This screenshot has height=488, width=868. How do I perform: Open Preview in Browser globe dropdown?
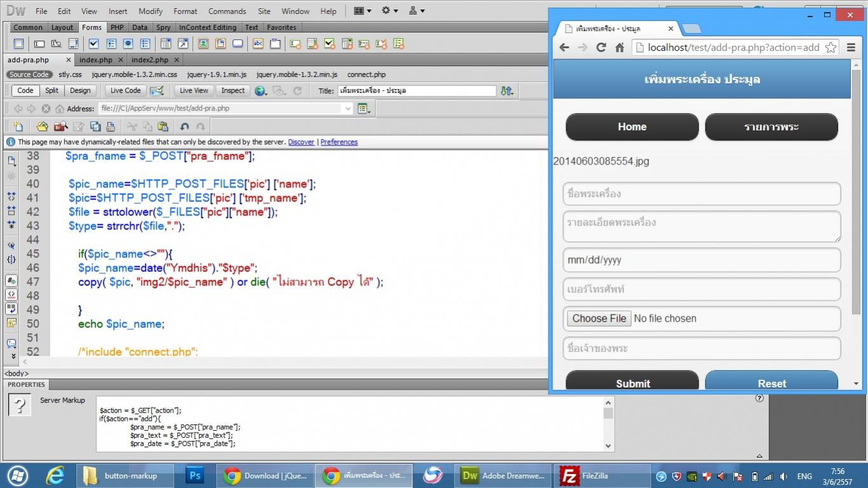pyautogui.click(x=261, y=91)
